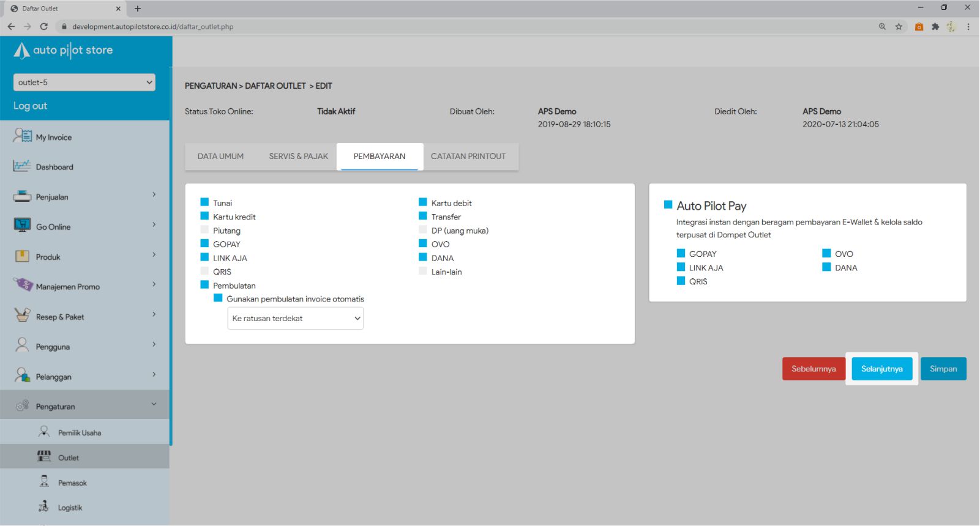Uncheck the Tunai payment option
980x526 pixels.
(x=204, y=202)
